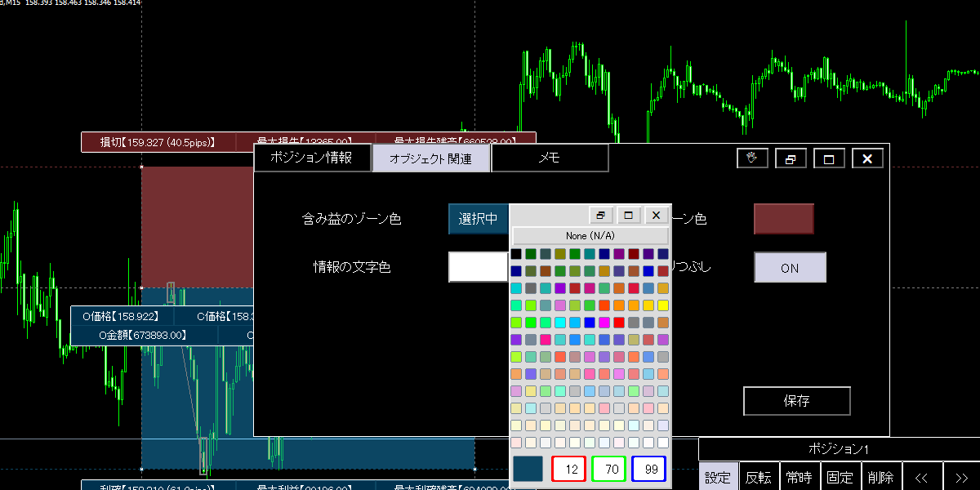
Task: Click the 選択中 profit zone color selector
Action: click(478, 219)
